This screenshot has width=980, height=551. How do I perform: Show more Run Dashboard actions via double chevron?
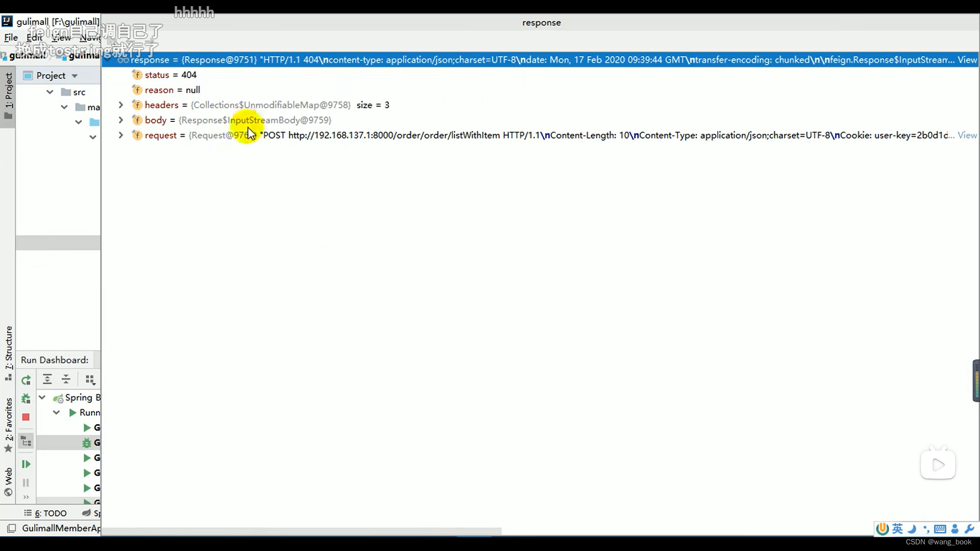tap(26, 497)
